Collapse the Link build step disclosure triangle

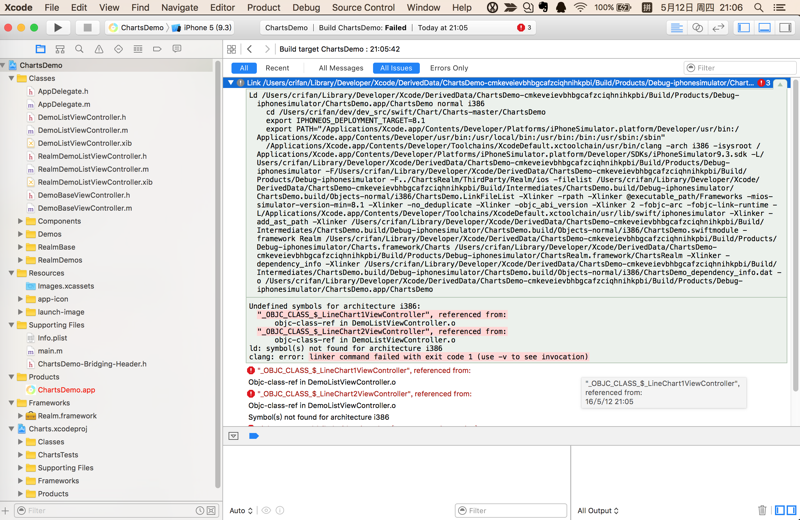pos(231,82)
